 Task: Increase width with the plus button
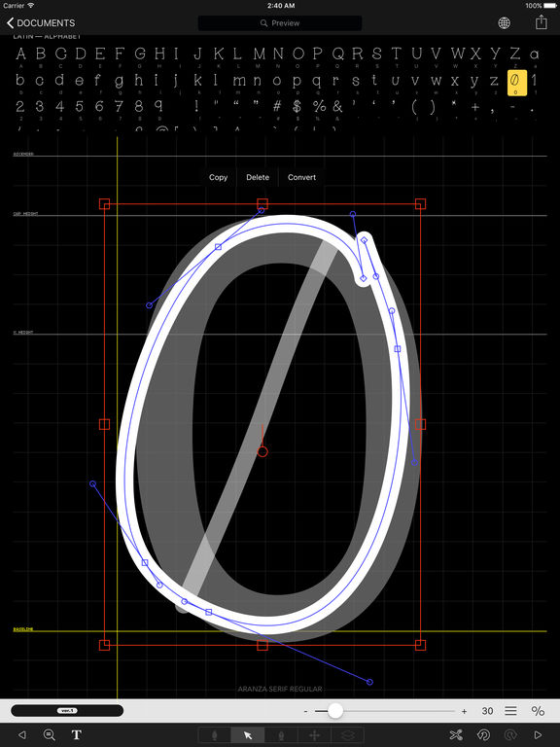pos(464,711)
